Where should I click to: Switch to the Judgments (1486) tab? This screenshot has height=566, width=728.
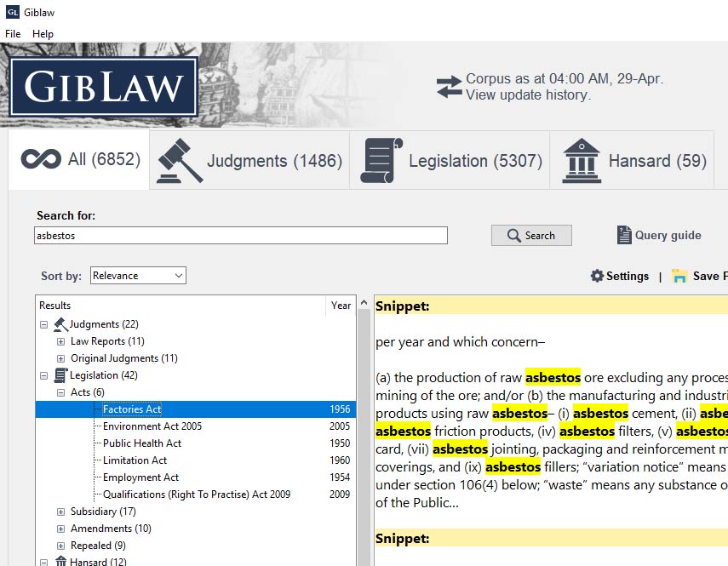tap(249, 160)
